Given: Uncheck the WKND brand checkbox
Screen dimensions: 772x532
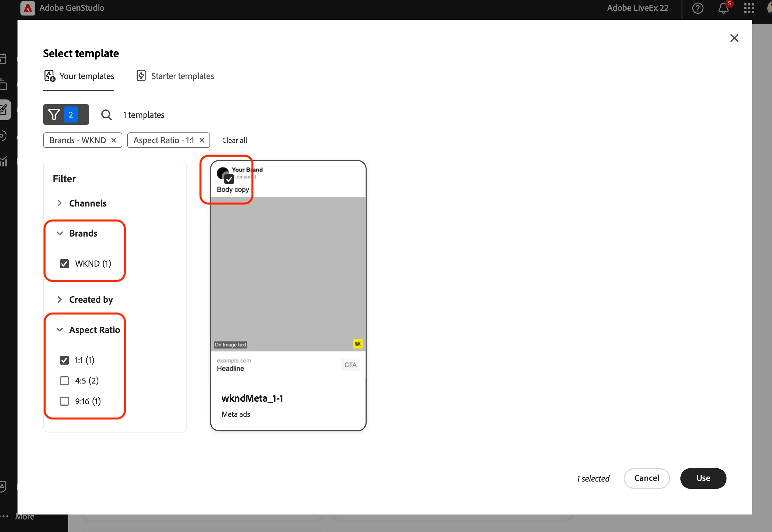Looking at the screenshot, I should (x=64, y=264).
